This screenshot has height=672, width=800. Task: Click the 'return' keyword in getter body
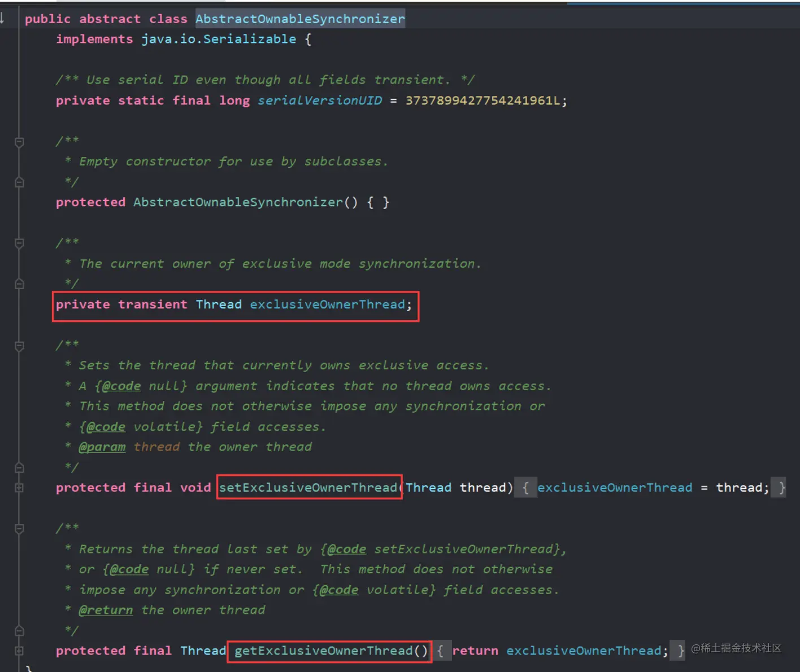click(475, 651)
